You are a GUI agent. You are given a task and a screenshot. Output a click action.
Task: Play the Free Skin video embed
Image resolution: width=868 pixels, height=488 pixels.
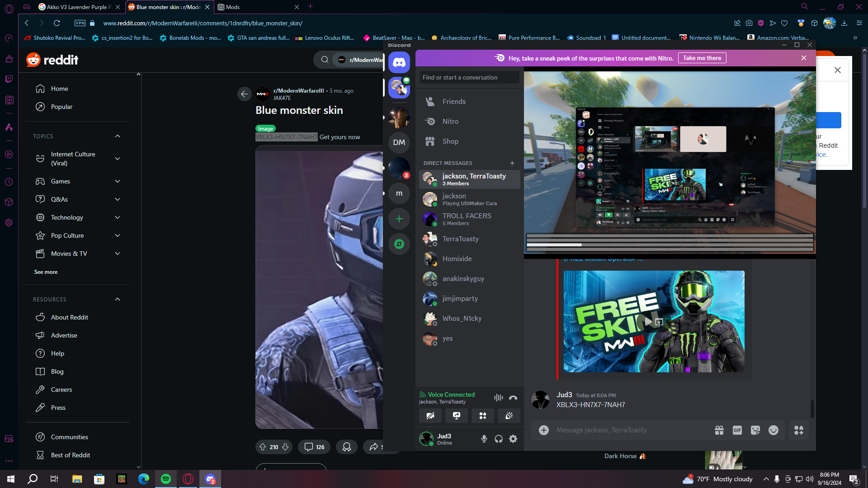pyautogui.click(x=648, y=322)
